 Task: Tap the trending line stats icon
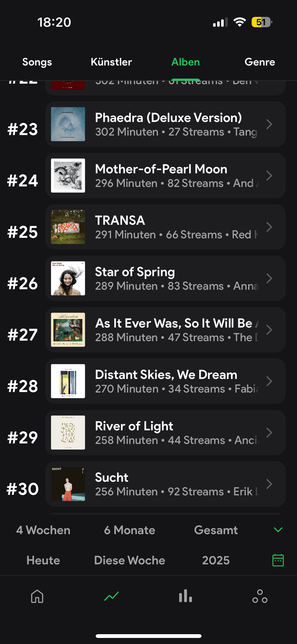pyautogui.click(x=111, y=596)
